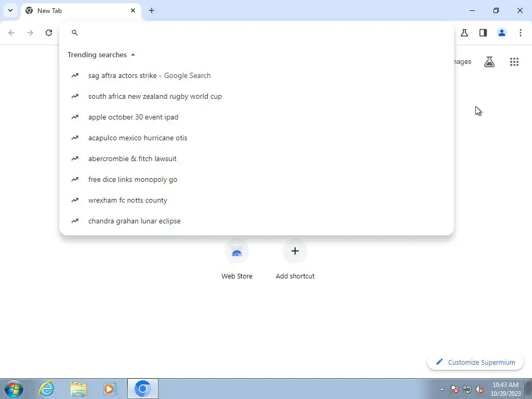Pick free dice links monopoly go
Screen dimensions: 532x399
tap(257, 179)
